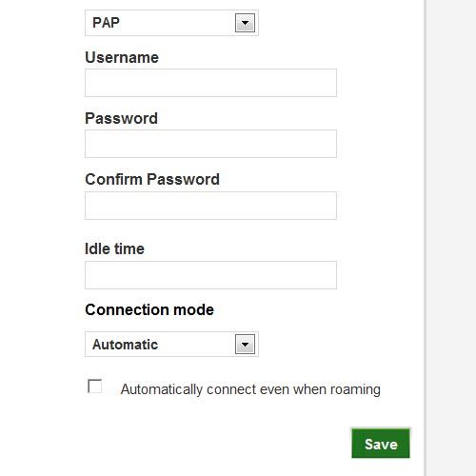
Task: Click the Password field label
Action: pyautogui.click(x=121, y=118)
